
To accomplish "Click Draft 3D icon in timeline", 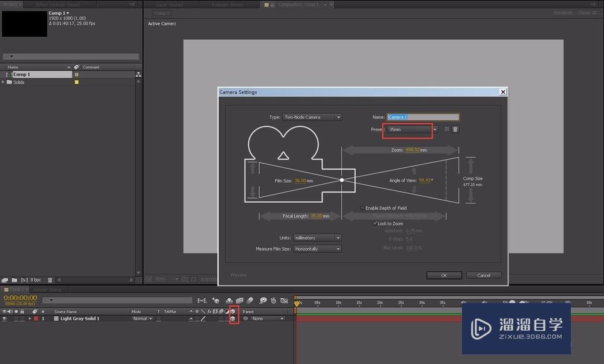I will pyautogui.click(x=216, y=301).
